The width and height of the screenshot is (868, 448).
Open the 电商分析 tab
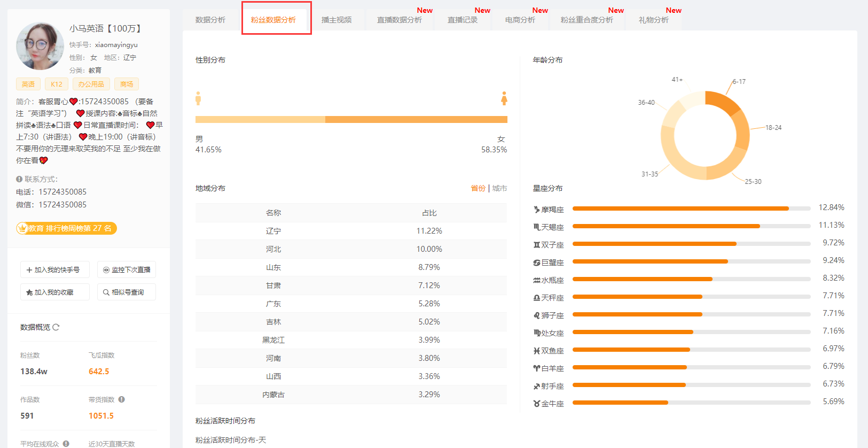point(520,20)
